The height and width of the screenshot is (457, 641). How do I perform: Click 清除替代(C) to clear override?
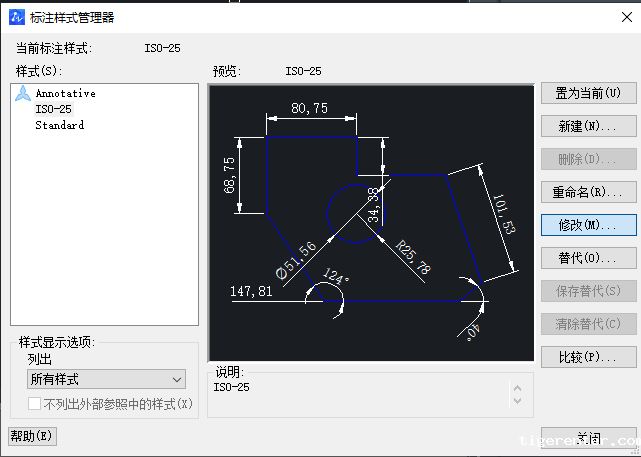pos(587,324)
